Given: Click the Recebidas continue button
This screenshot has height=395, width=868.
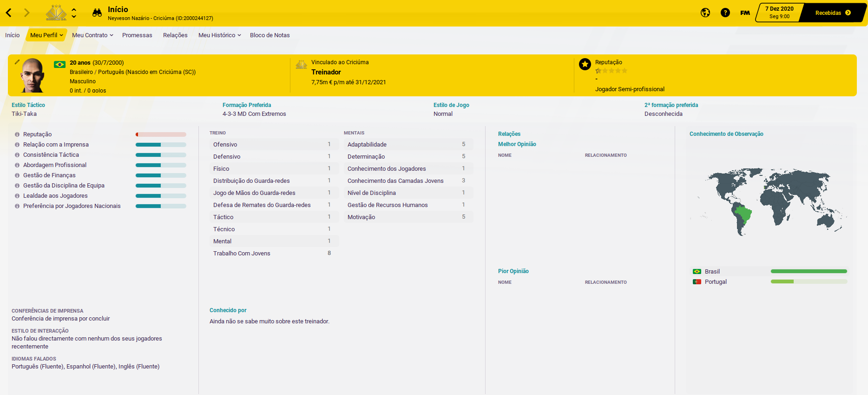Looking at the screenshot, I should click(x=833, y=13).
